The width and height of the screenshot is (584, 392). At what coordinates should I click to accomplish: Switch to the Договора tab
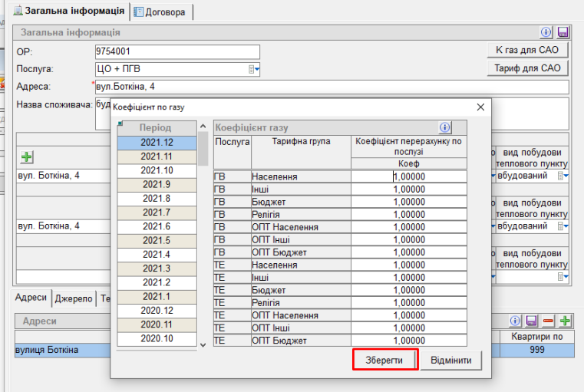[162, 12]
